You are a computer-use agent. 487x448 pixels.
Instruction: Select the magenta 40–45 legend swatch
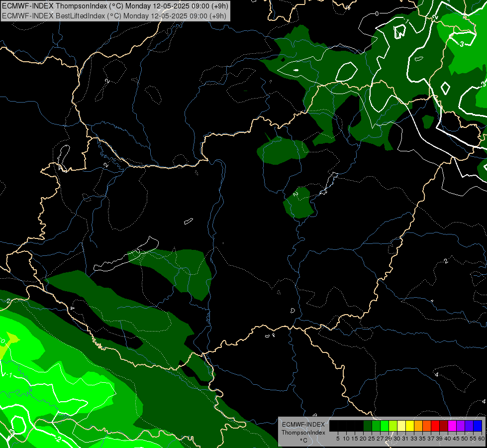point(452,426)
